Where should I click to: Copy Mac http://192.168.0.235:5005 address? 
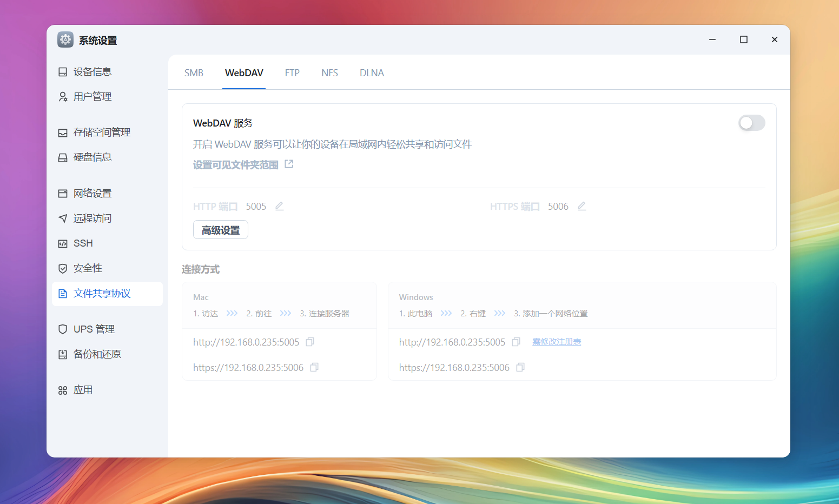(310, 342)
